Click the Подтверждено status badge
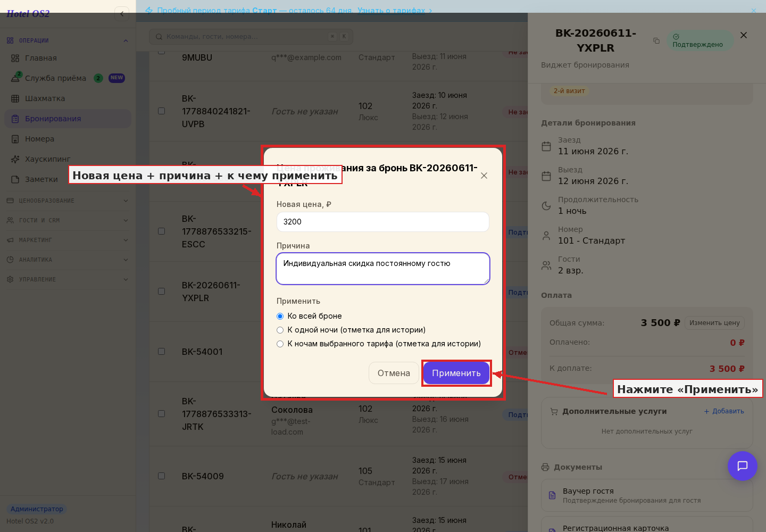 pyautogui.click(x=699, y=41)
